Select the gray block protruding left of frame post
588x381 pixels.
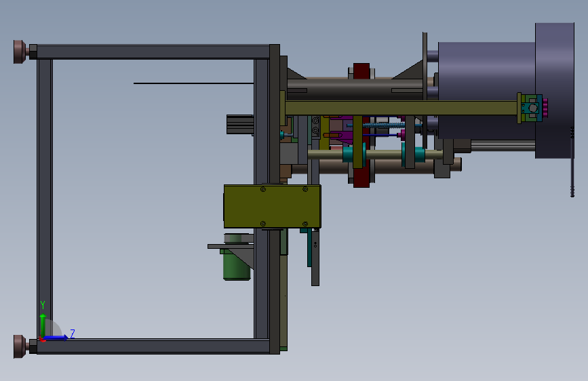click(240, 125)
